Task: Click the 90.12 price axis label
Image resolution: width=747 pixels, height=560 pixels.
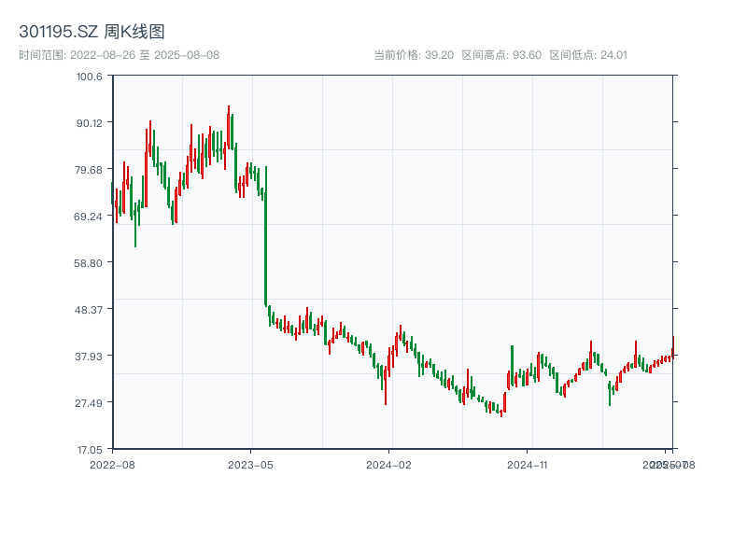Action: [90, 122]
